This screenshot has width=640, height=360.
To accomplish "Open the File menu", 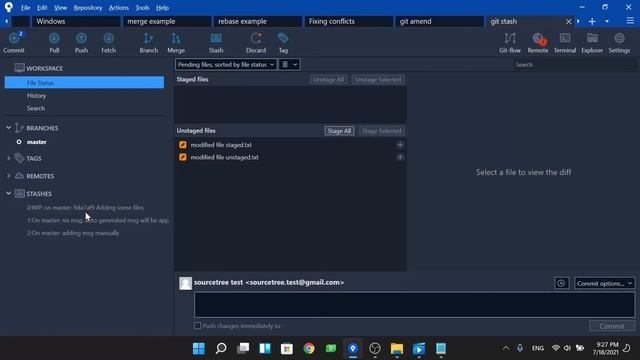I will (25, 8).
